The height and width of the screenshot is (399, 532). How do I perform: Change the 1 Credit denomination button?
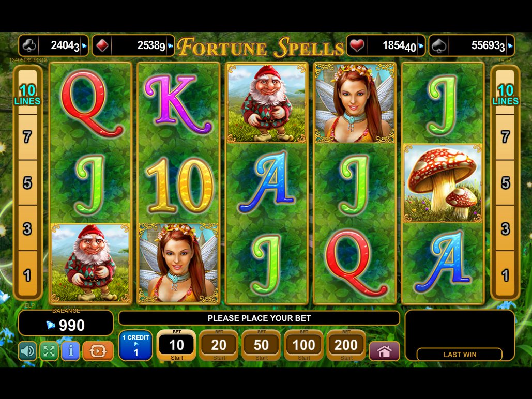pos(135,345)
